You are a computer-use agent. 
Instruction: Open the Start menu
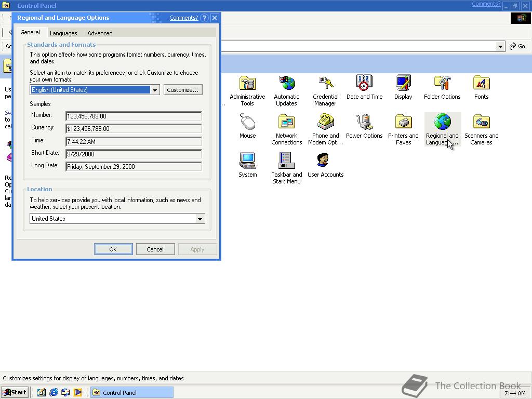pyautogui.click(x=15, y=393)
